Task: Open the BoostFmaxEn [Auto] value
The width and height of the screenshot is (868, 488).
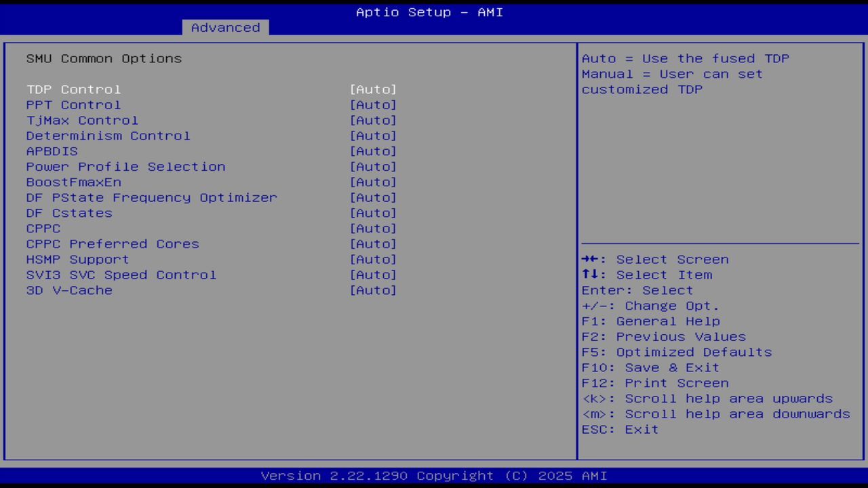Action: [373, 182]
